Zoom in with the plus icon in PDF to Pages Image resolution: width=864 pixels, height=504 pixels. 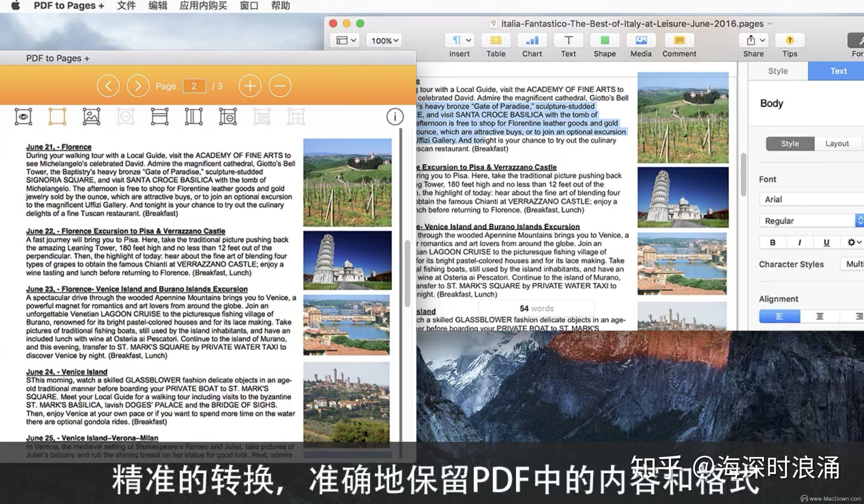[x=250, y=86]
